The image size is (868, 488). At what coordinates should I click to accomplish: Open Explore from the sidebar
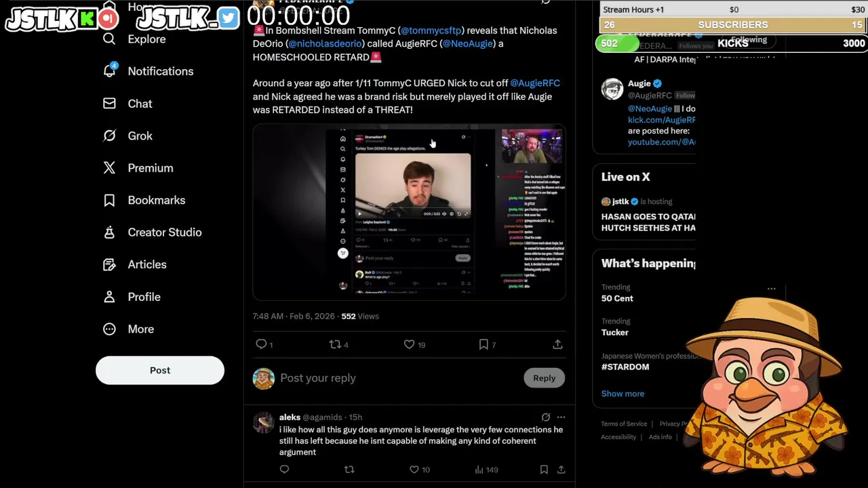click(x=146, y=39)
